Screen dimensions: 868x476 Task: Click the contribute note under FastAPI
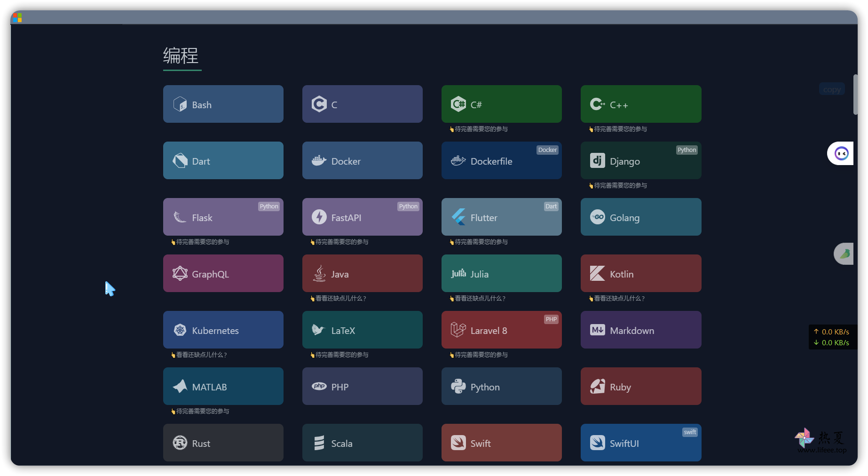click(x=339, y=242)
